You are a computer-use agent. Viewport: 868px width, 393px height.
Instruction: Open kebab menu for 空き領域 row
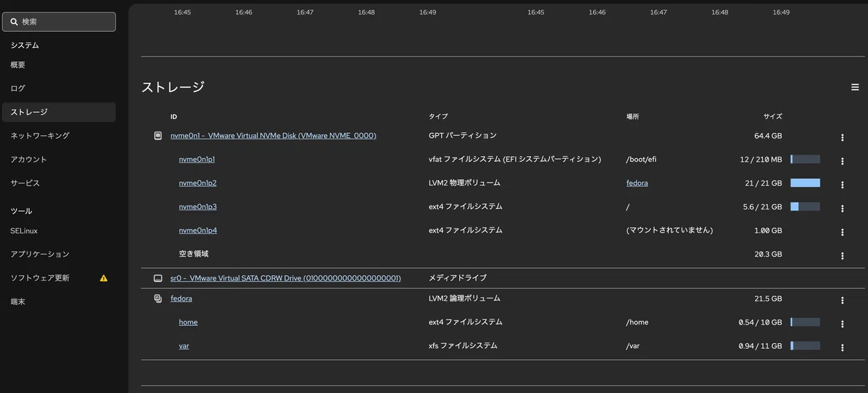[x=842, y=256]
